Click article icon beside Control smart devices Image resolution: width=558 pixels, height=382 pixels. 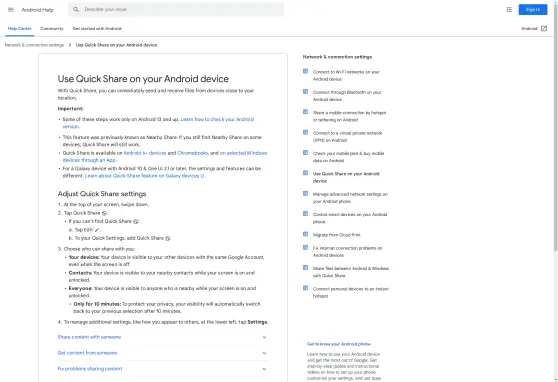tap(305, 214)
